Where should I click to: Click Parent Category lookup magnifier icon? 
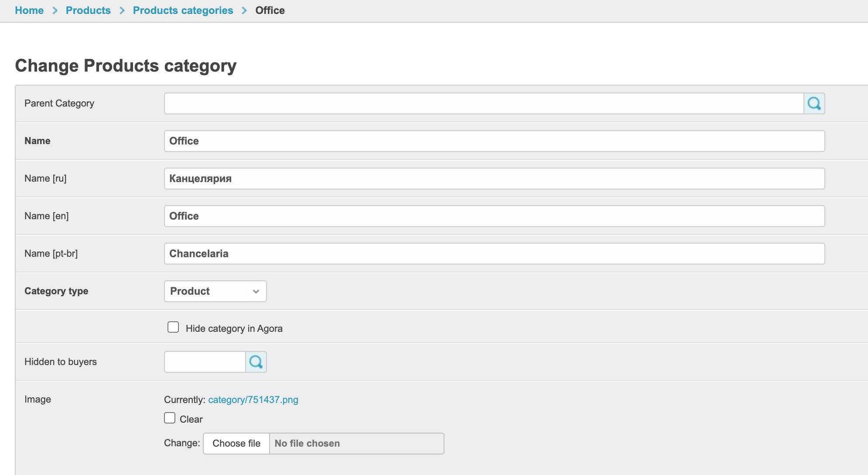coord(814,103)
